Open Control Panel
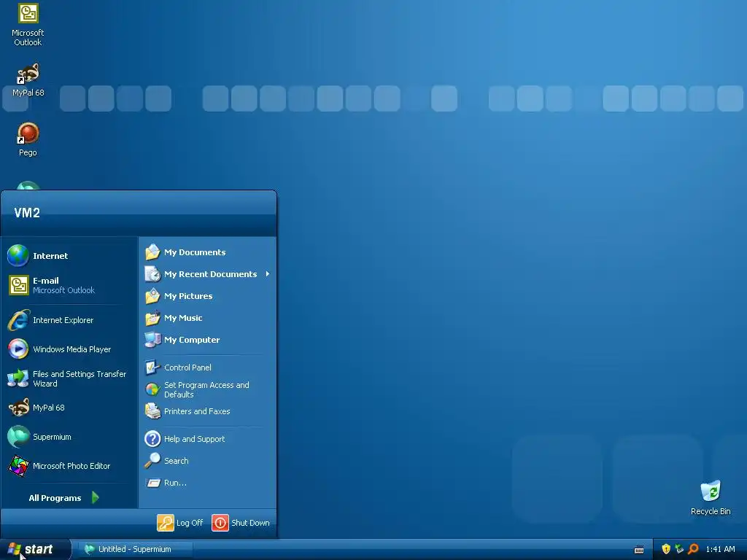This screenshot has height=560, width=747. click(208, 367)
